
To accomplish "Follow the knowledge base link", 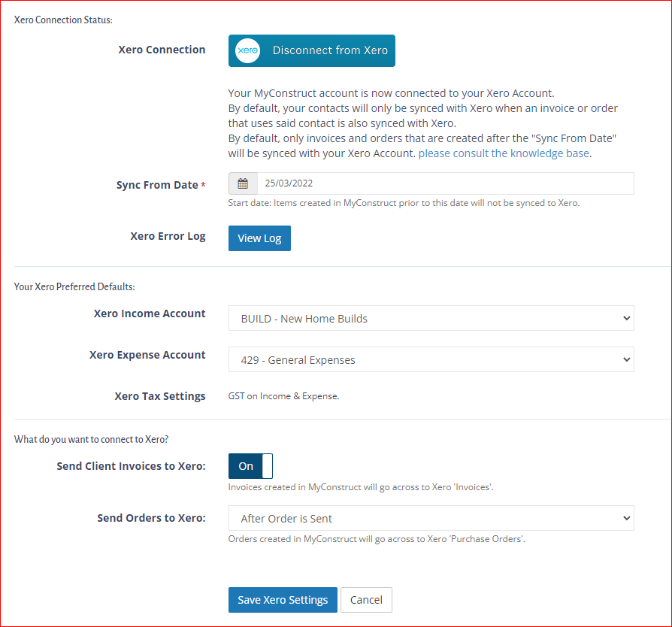I will tap(504, 153).
